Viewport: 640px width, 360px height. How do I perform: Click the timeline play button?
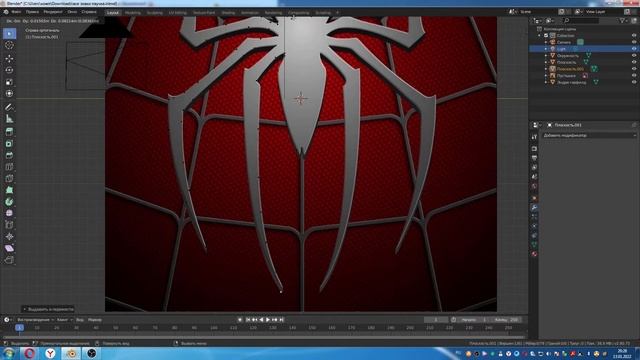point(268,320)
